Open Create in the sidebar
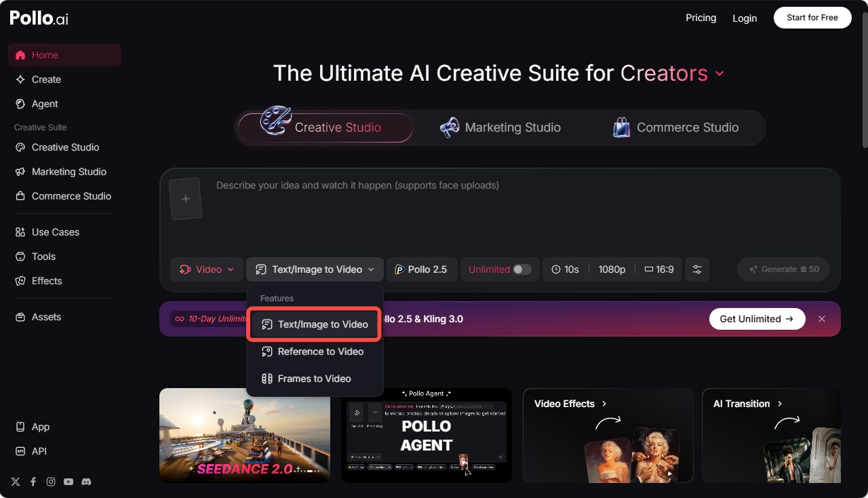 click(64, 79)
